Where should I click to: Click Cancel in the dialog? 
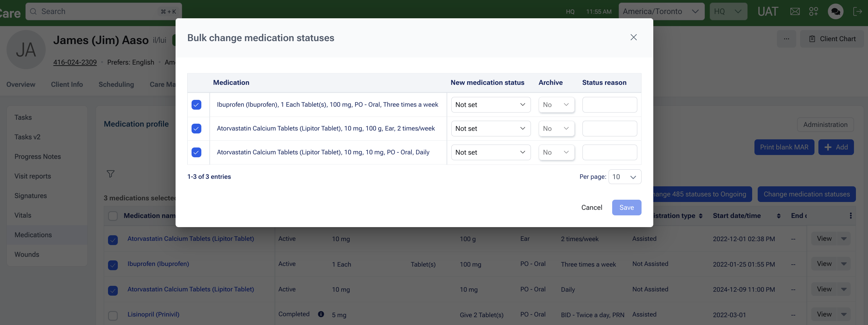591,208
